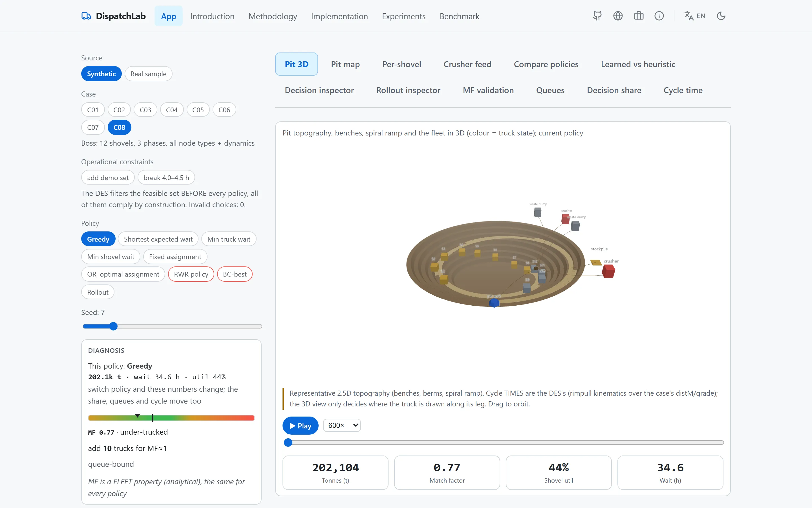The width and height of the screenshot is (812, 508).
Task: Switch to Per-shovel tab
Action: pos(402,64)
